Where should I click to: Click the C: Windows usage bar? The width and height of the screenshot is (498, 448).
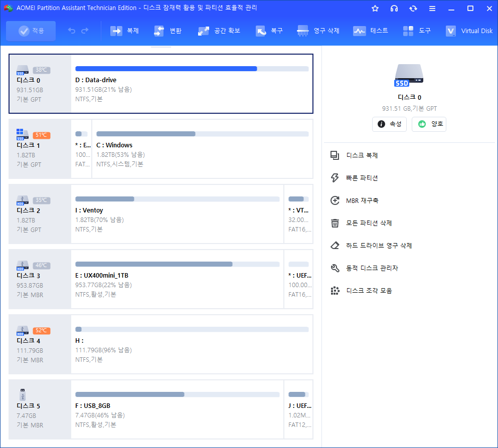[202, 134]
